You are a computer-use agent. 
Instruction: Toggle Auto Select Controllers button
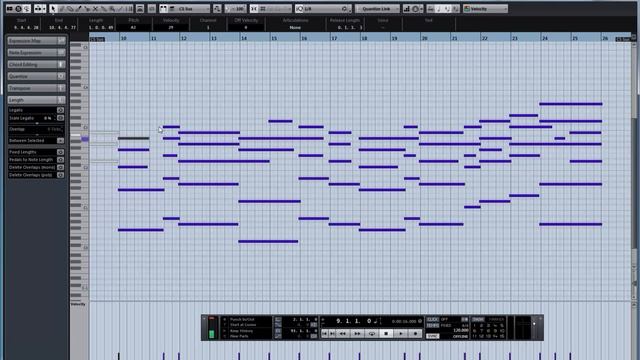(140, 9)
